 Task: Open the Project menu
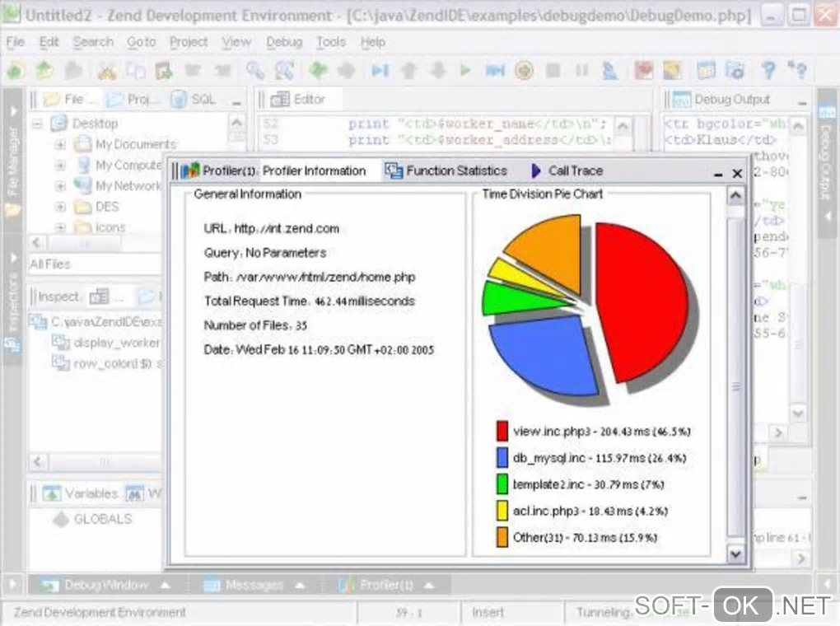(x=189, y=42)
